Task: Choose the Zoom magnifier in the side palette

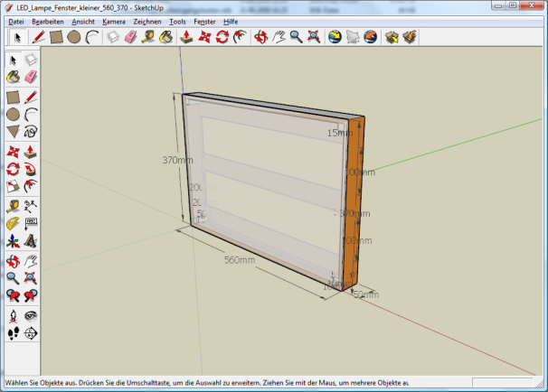Action: point(14,278)
